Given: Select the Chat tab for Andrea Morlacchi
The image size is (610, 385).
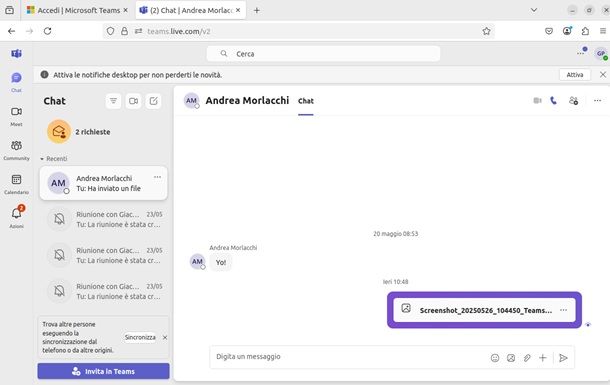Looking at the screenshot, I should [306, 101].
